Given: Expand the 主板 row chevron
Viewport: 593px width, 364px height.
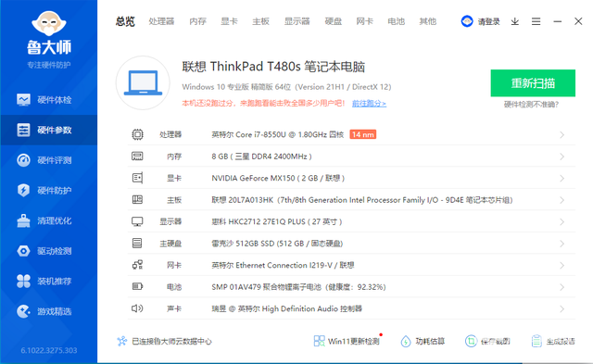Looking at the screenshot, I should point(562,200).
